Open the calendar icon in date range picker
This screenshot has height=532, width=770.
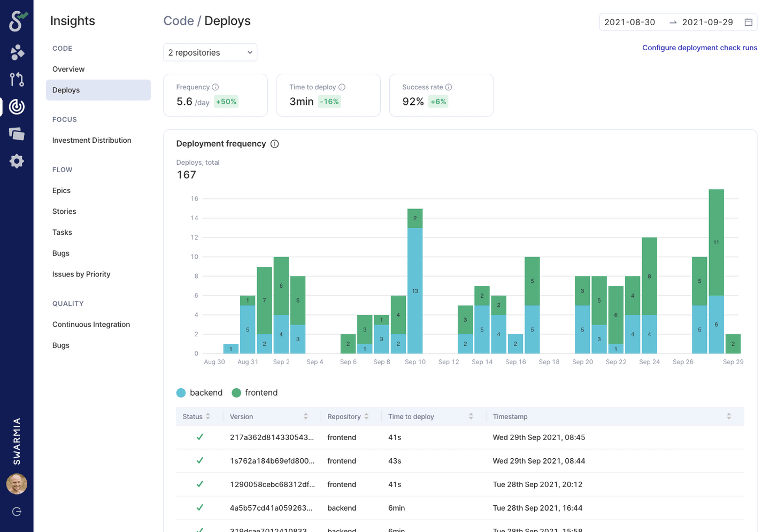(x=749, y=22)
